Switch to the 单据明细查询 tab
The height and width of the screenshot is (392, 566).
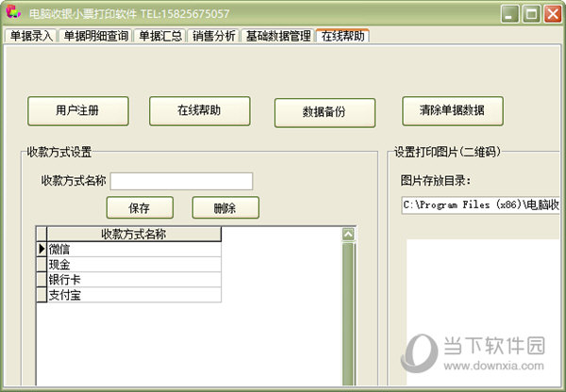[95, 36]
